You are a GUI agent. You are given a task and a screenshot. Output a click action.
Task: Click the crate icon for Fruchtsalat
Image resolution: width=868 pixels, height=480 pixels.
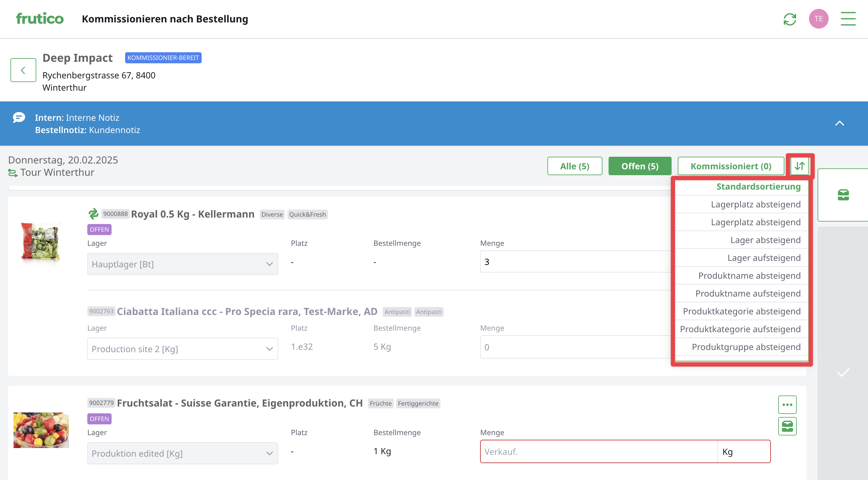pos(787,426)
